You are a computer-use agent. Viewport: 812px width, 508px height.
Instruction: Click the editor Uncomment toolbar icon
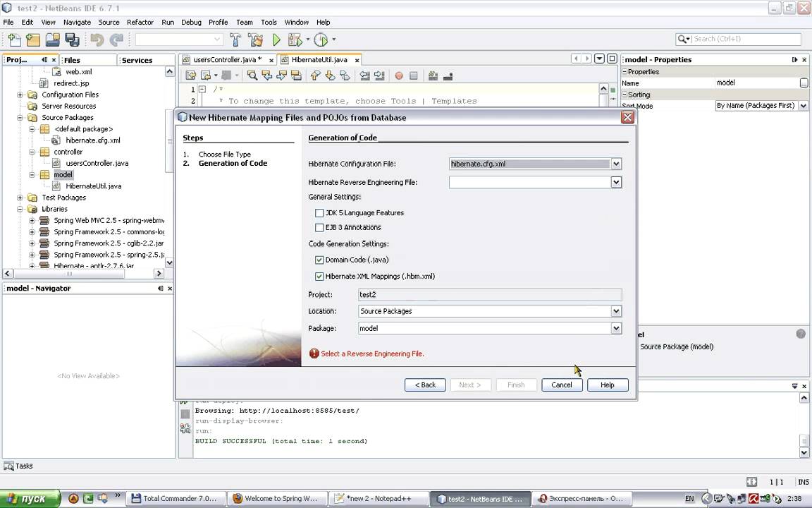(x=448, y=75)
